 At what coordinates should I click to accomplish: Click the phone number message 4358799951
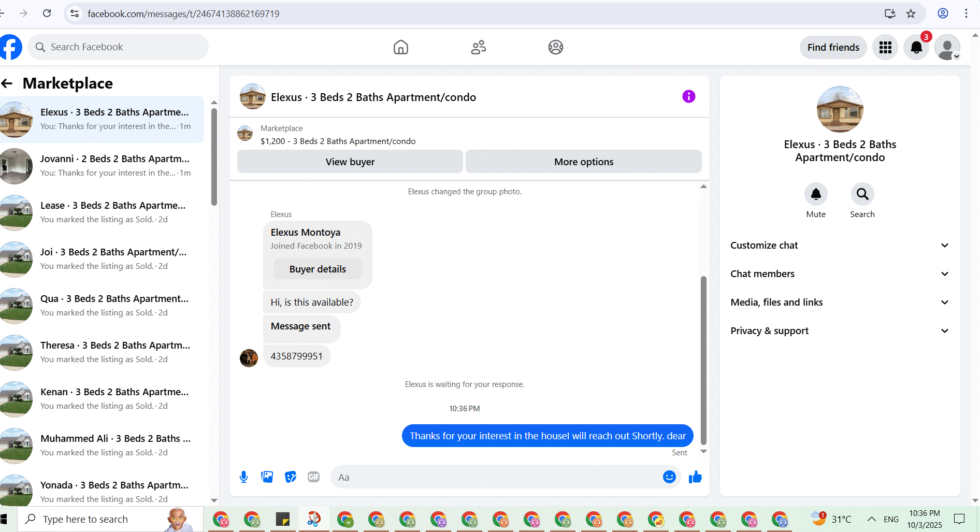tap(297, 356)
